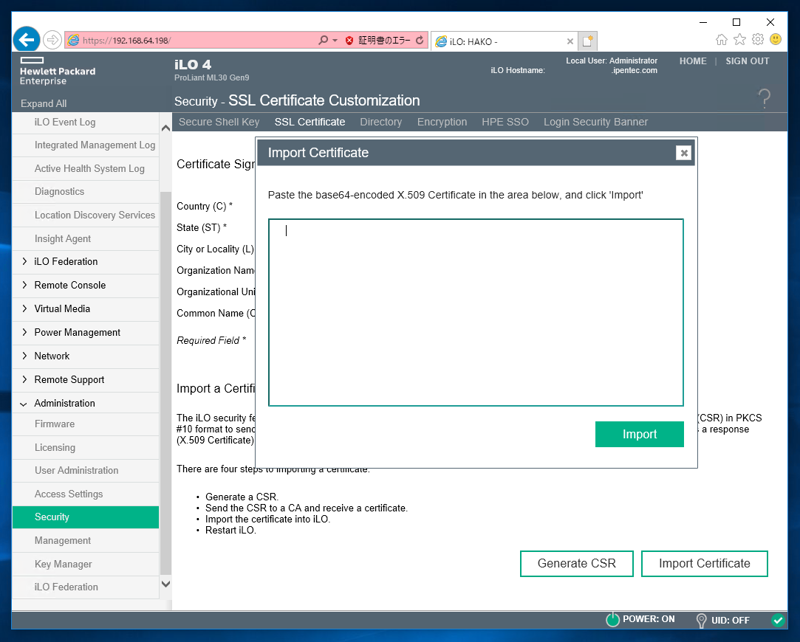Image resolution: width=800 pixels, height=642 pixels.
Task: Click the smiley feedback icon
Action: click(x=776, y=39)
